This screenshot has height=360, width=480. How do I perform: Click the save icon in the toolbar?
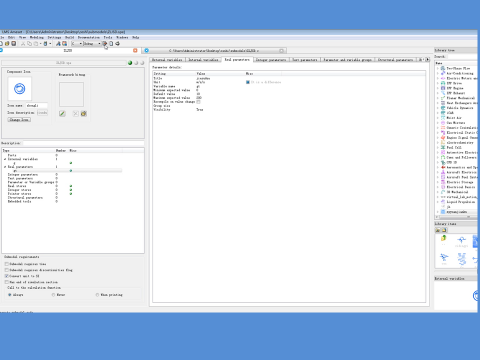(14, 44)
